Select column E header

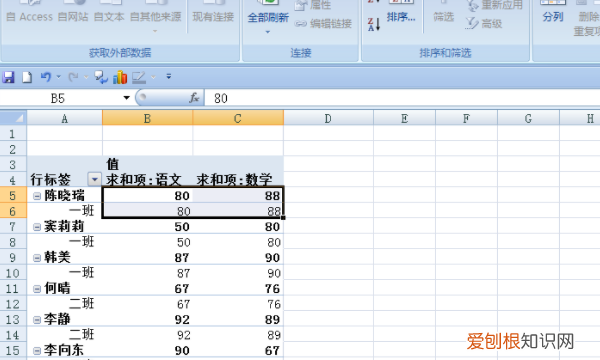404,118
